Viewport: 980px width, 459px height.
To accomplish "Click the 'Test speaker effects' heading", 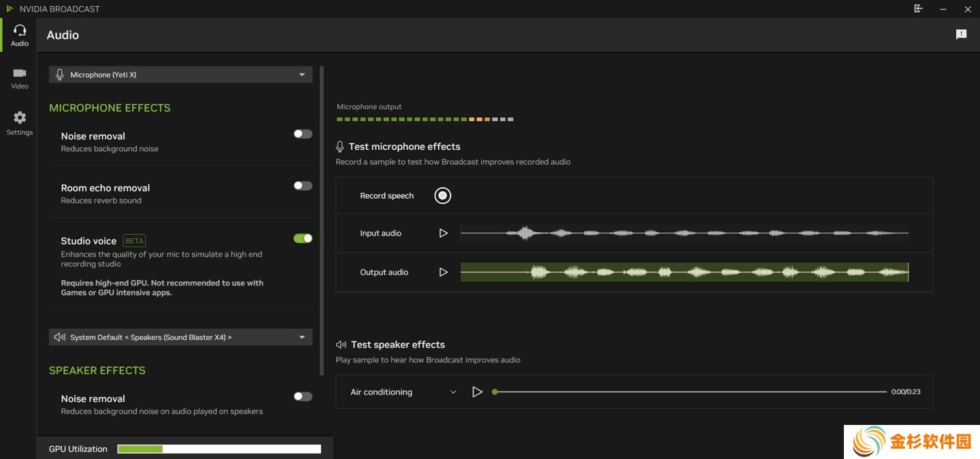I will pos(398,345).
